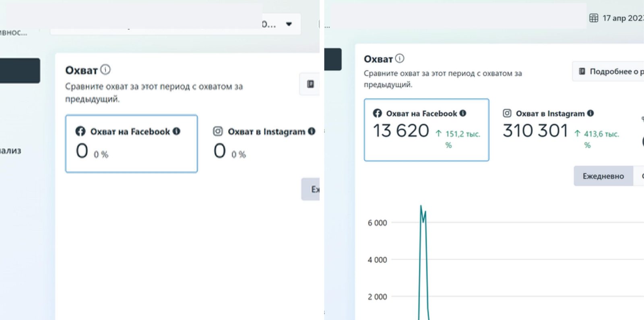Image resolution: width=644 pixels, height=320 pixels.
Task: Click the dark sidebar item in left window
Action: pyautogui.click(x=19, y=71)
